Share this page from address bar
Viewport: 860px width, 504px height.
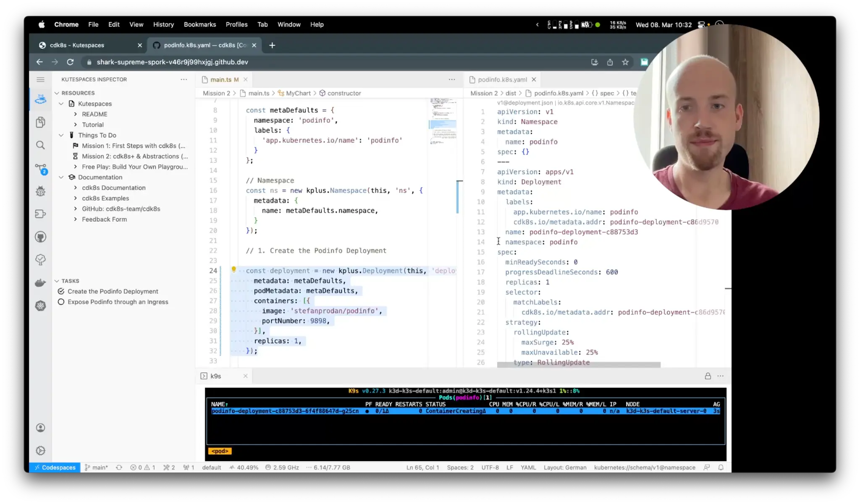(610, 62)
